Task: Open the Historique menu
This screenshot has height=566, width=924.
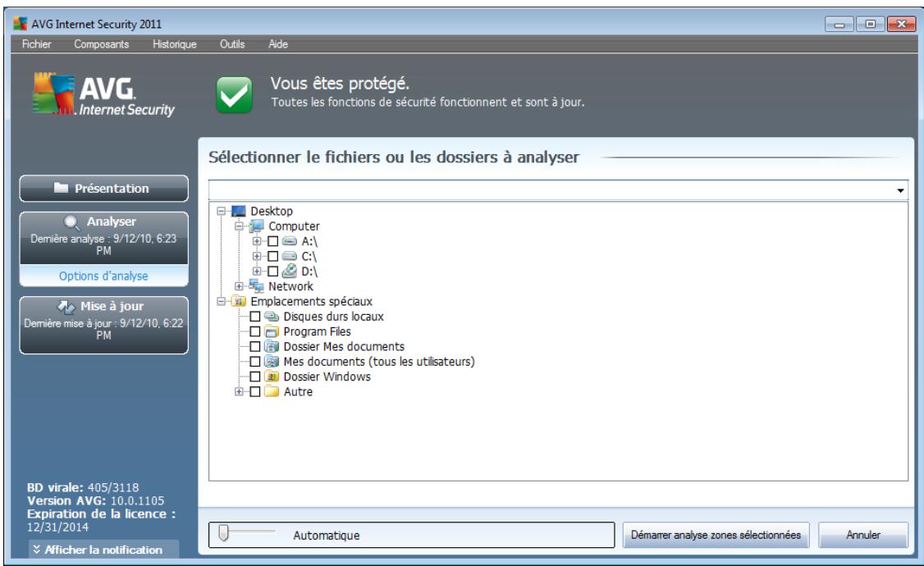Action: (175, 44)
